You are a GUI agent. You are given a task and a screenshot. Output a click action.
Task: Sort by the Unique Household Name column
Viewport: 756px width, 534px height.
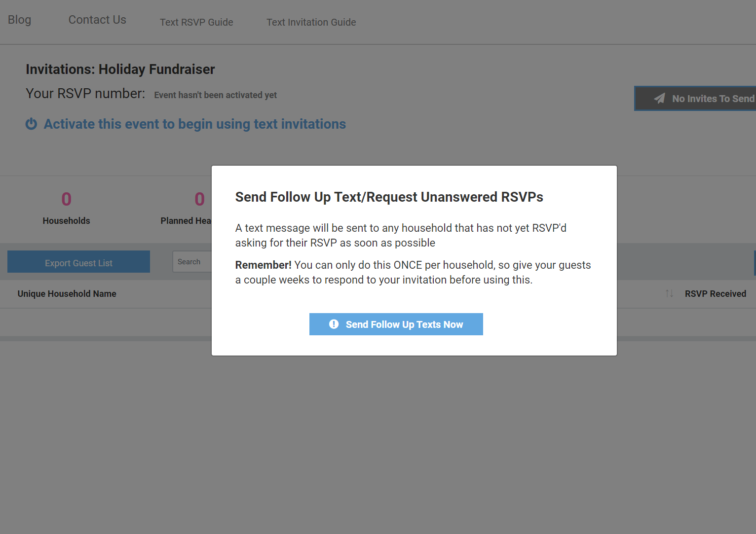[x=67, y=293]
